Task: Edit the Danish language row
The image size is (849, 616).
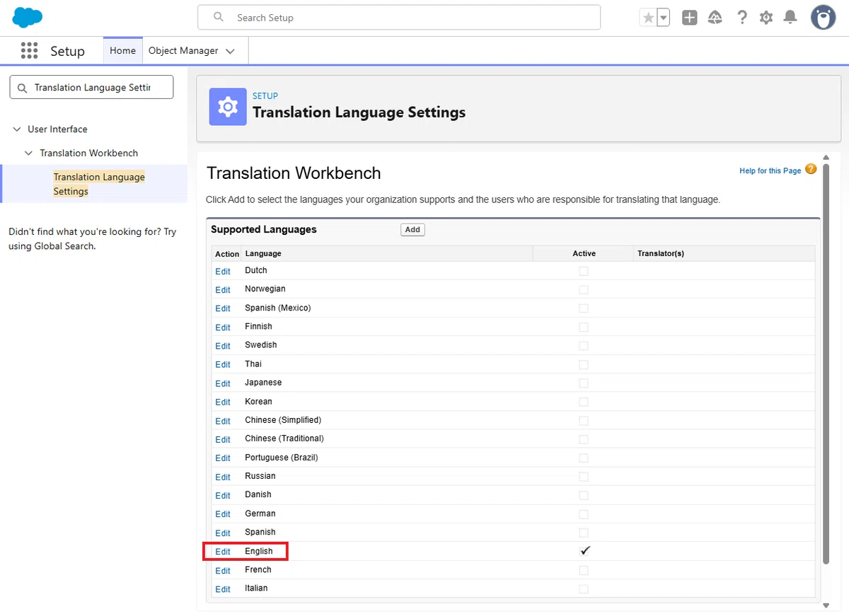Action: tap(223, 495)
